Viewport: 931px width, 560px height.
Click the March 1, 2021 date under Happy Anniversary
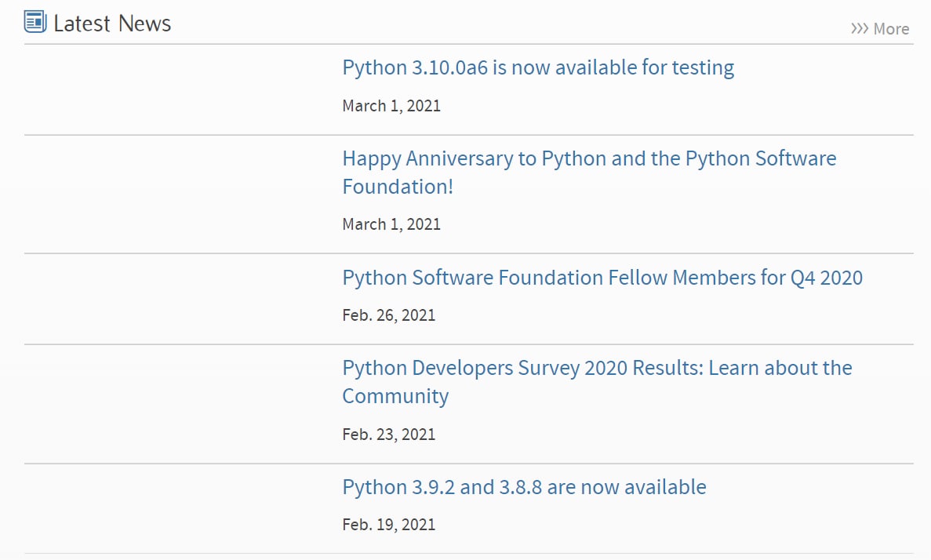pyautogui.click(x=391, y=224)
